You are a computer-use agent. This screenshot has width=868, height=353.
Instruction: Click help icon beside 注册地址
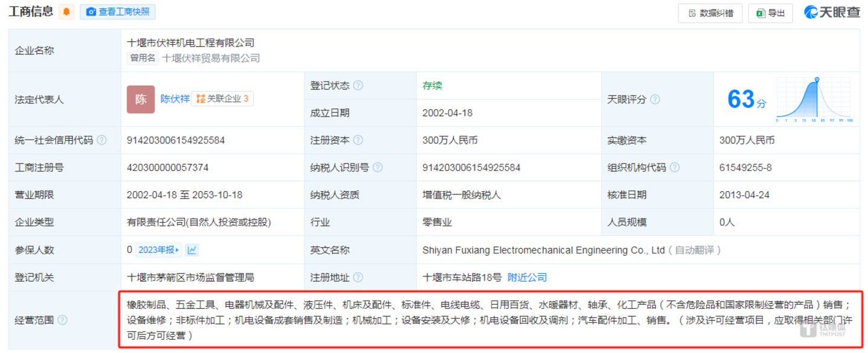click(358, 278)
